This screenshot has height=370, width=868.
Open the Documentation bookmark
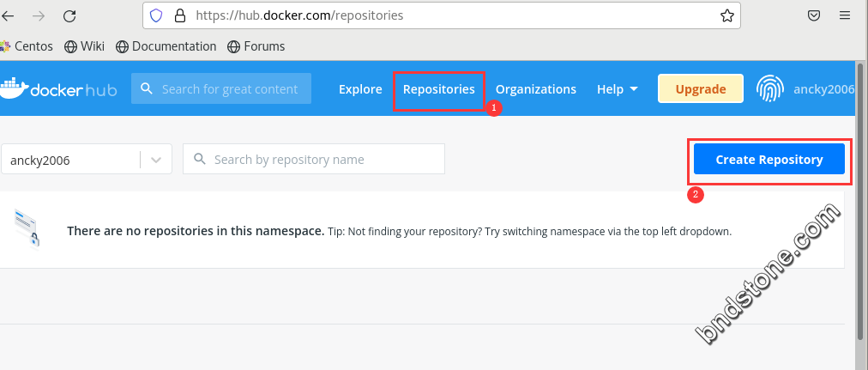[x=166, y=46]
